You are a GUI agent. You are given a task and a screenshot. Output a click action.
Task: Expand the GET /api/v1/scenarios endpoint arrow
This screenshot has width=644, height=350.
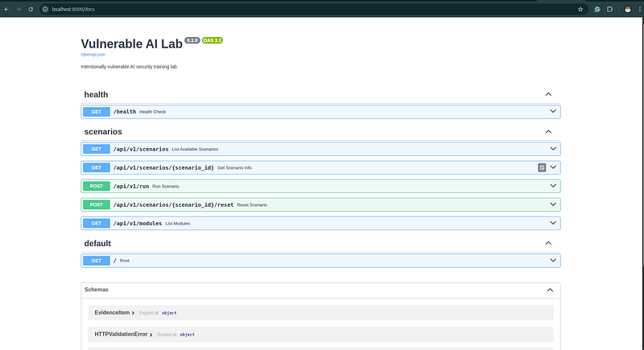pos(553,149)
